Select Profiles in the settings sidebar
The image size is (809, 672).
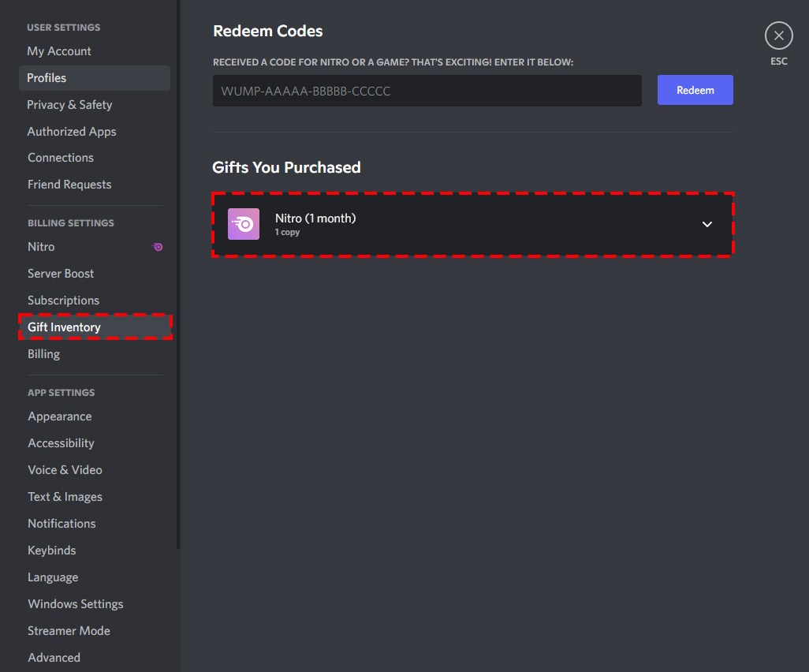[47, 78]
